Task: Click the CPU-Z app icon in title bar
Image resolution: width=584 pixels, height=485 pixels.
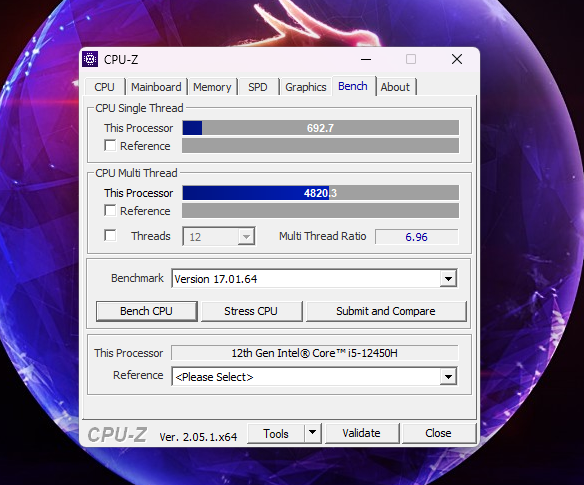Action: tap(90, 59)
